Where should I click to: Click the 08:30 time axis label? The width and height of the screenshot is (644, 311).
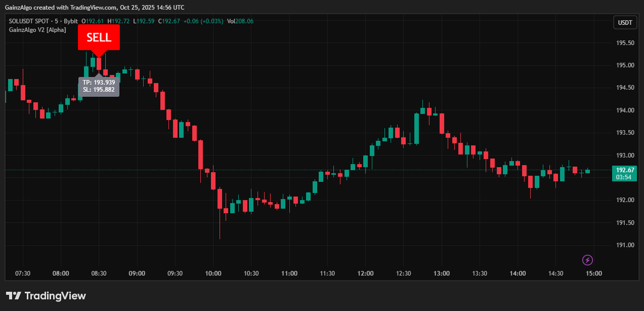[99, 273]
